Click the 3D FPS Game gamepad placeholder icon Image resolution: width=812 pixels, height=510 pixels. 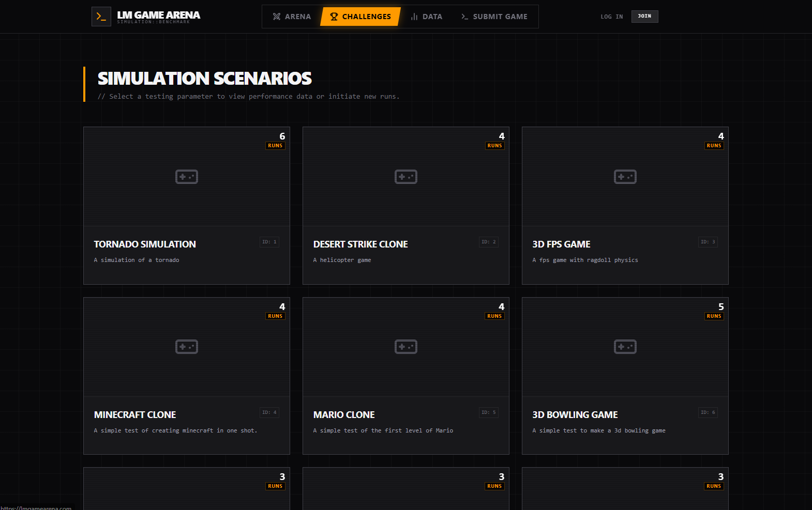625,177
